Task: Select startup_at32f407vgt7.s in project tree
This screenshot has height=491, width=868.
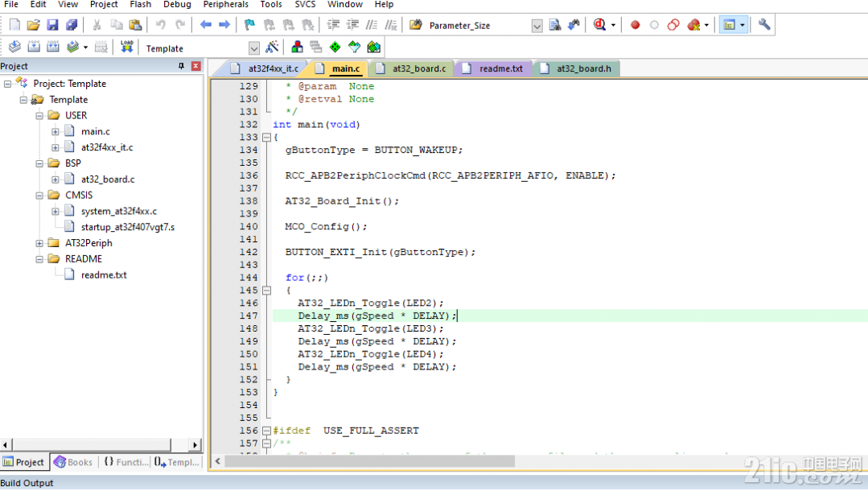Action: point(128,227)
